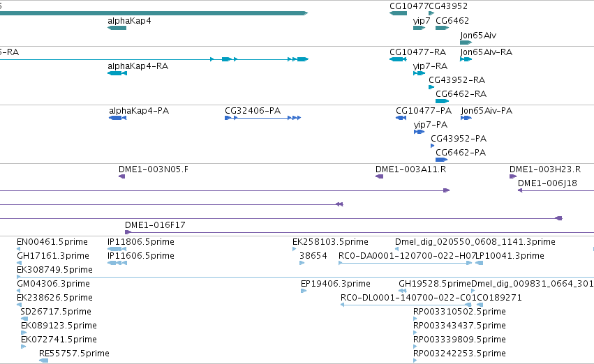This screenshot has height=364, width=594.
Task: Click the SD26717.5prime EST label
Action: click(56, 312)
